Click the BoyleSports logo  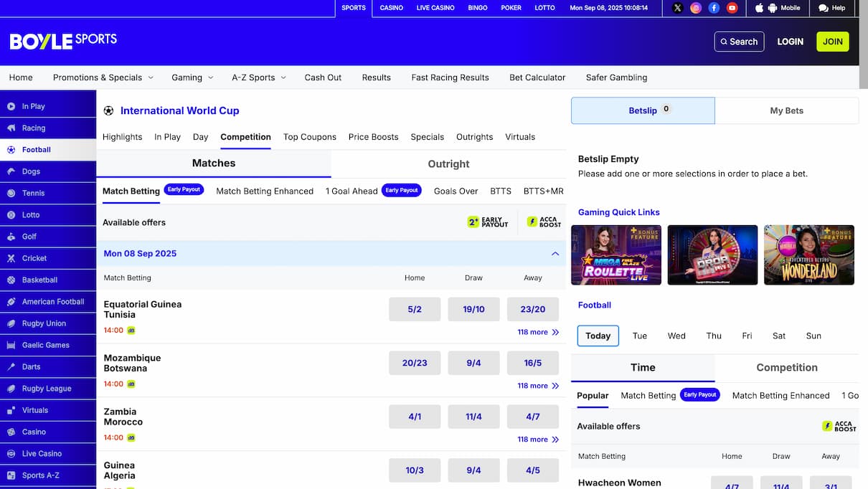[63, 41]
